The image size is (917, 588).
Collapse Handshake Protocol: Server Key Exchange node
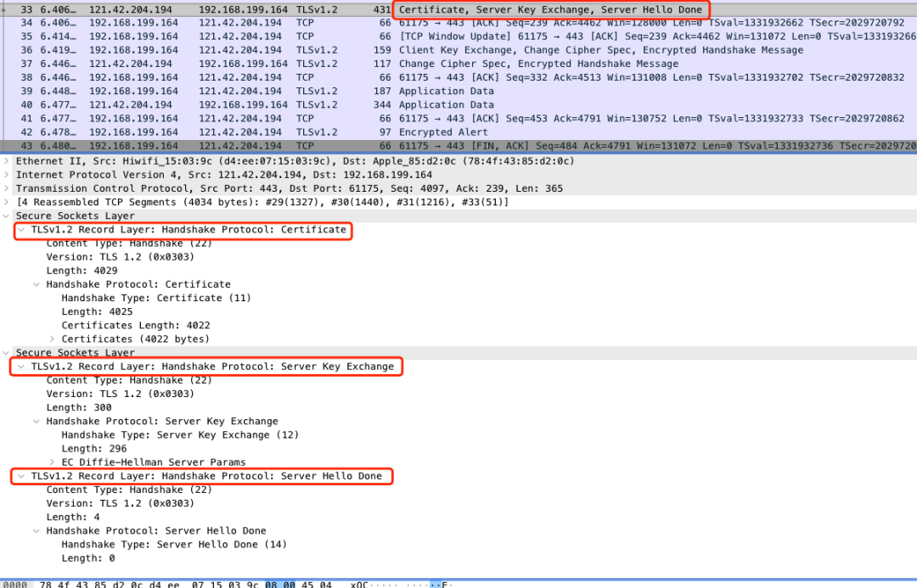(37, 422)
